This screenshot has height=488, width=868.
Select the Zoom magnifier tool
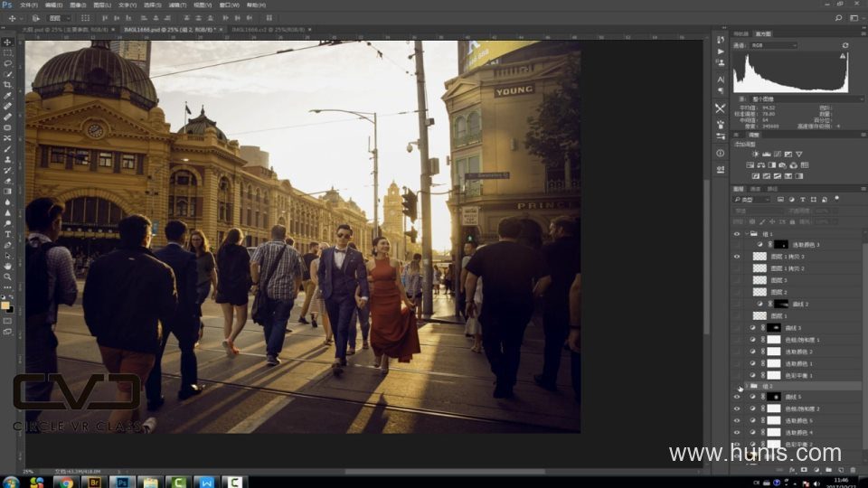7,277
